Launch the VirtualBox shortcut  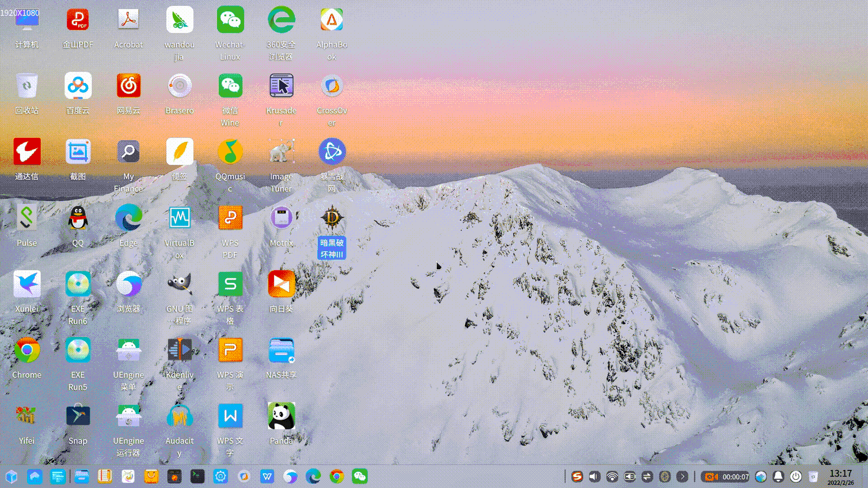[x=179, y=218]
